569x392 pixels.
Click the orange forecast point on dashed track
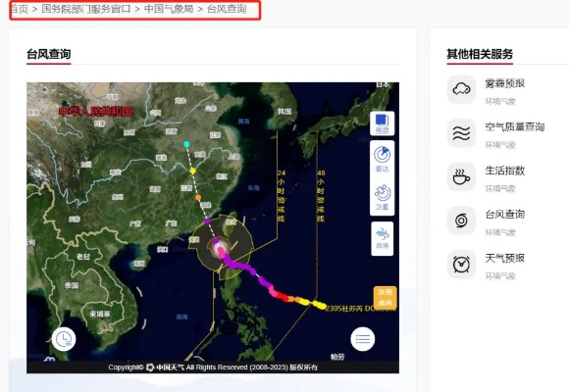(198, 198)
